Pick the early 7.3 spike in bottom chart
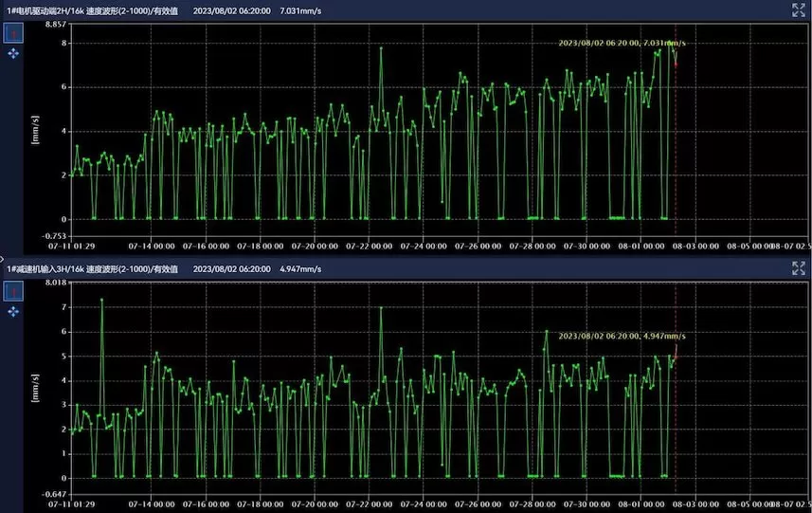 coord(102,300)
